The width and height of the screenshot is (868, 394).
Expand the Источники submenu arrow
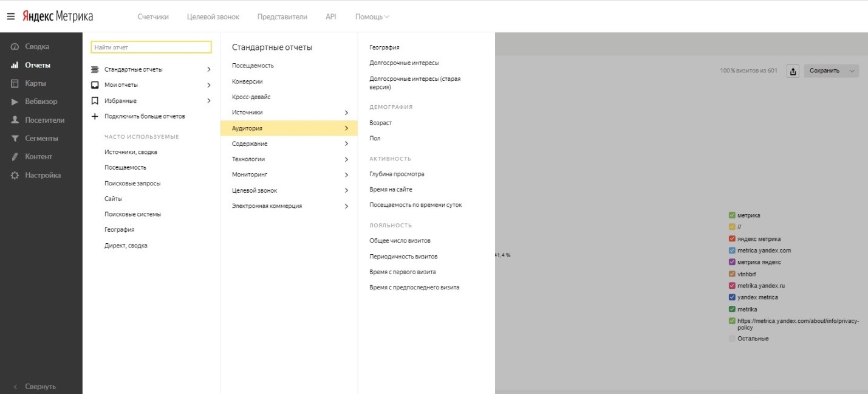(x=346, y=112)
